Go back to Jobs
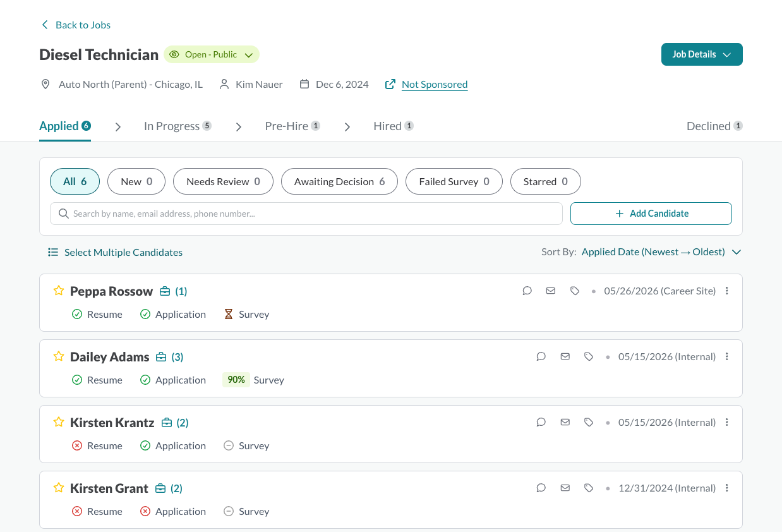This screenshot has width=782, height=532. [x=76, y=25]
